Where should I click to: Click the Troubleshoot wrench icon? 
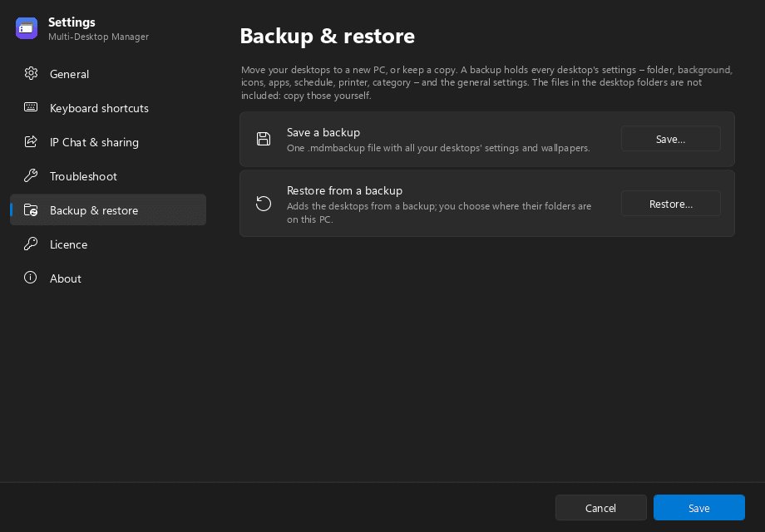click(x=31, y=175)
